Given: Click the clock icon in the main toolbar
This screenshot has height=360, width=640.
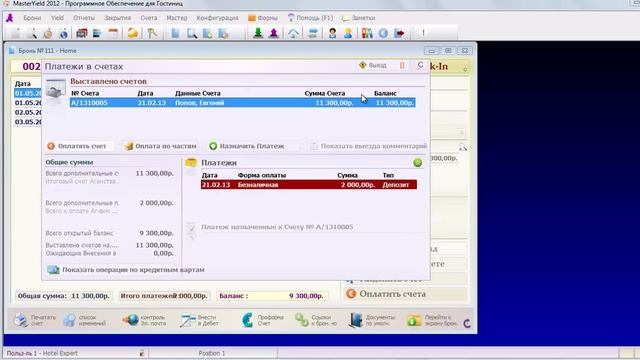Looking at the screenshot, I should pos(48,33).
